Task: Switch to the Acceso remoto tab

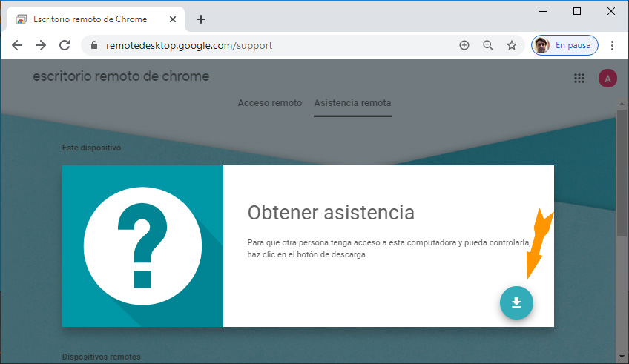Action: (x=269, y=103)
